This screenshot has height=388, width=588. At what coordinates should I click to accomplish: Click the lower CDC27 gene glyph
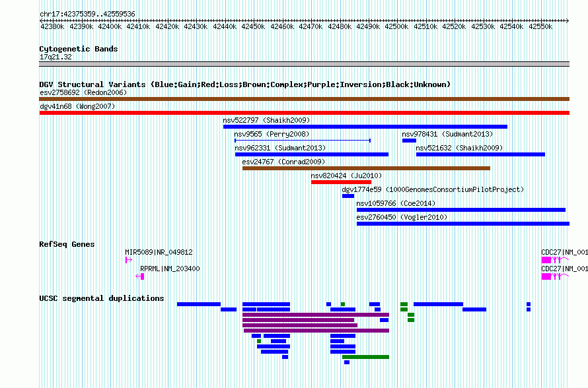coord(555,276)
